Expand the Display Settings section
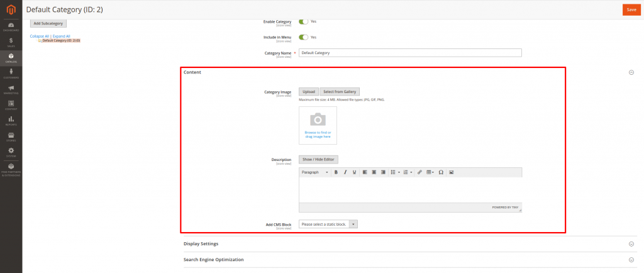 [631, 243]
